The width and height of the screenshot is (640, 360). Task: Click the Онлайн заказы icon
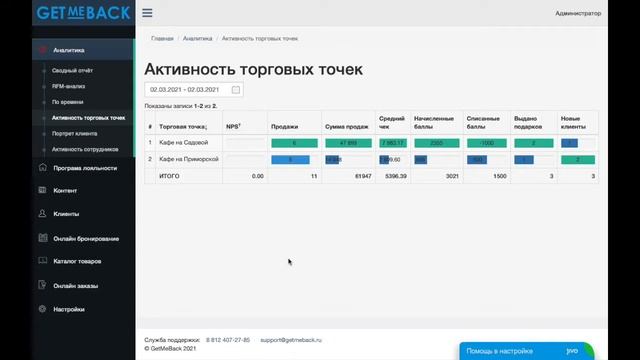click(42, 285)
